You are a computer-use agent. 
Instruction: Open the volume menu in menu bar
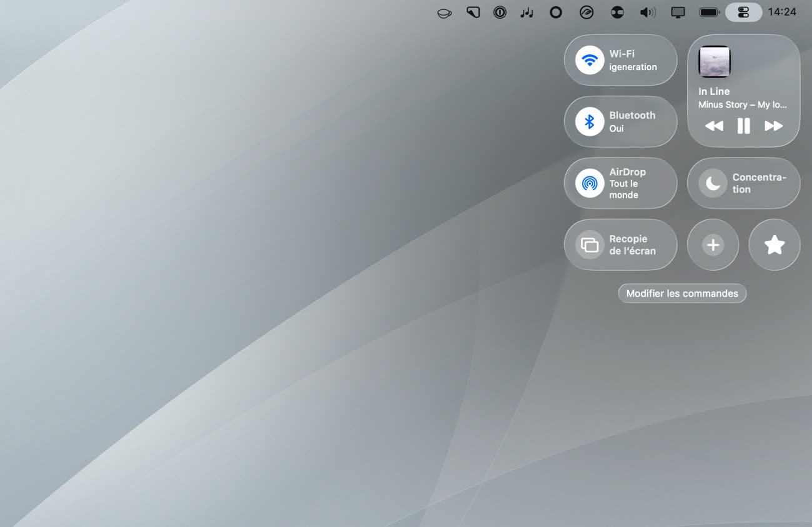(x=648, y=13)
